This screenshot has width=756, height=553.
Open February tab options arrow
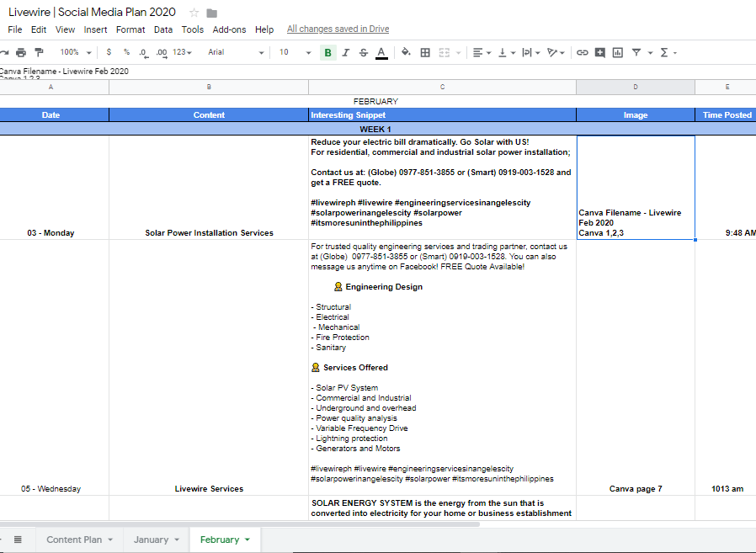(248, 540)
